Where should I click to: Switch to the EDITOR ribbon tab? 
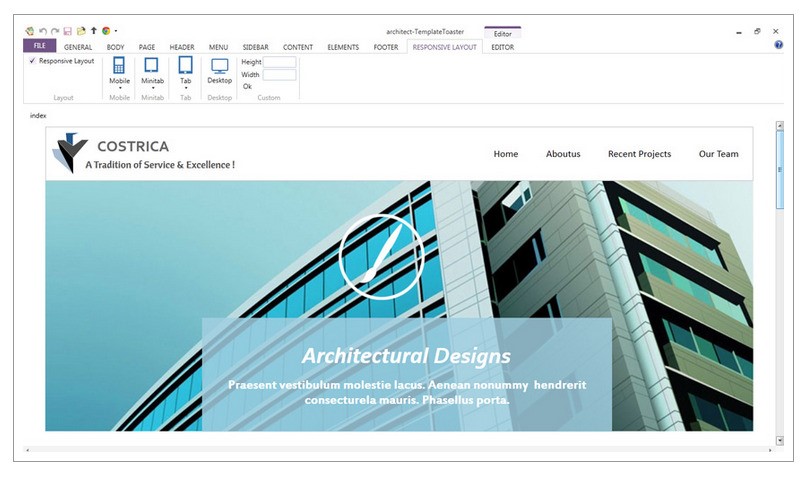[502, 47]
